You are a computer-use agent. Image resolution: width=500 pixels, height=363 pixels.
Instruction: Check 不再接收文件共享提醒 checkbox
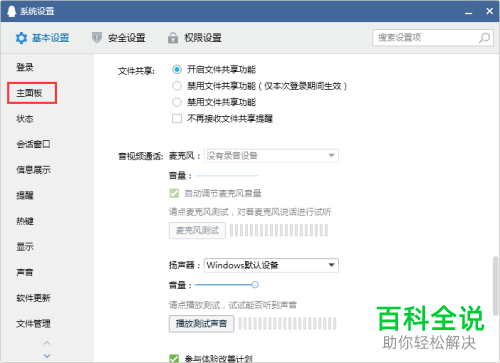(177, 118)
